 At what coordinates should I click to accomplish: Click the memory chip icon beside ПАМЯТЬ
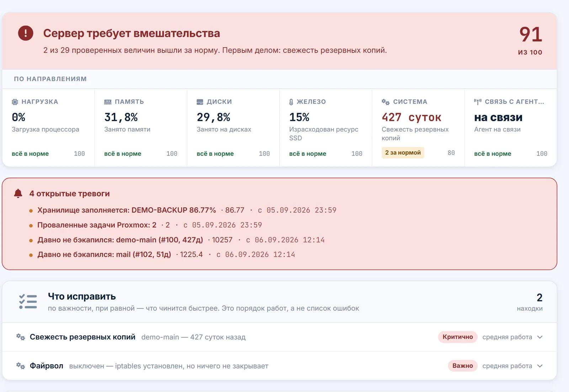tap(108, 102)
